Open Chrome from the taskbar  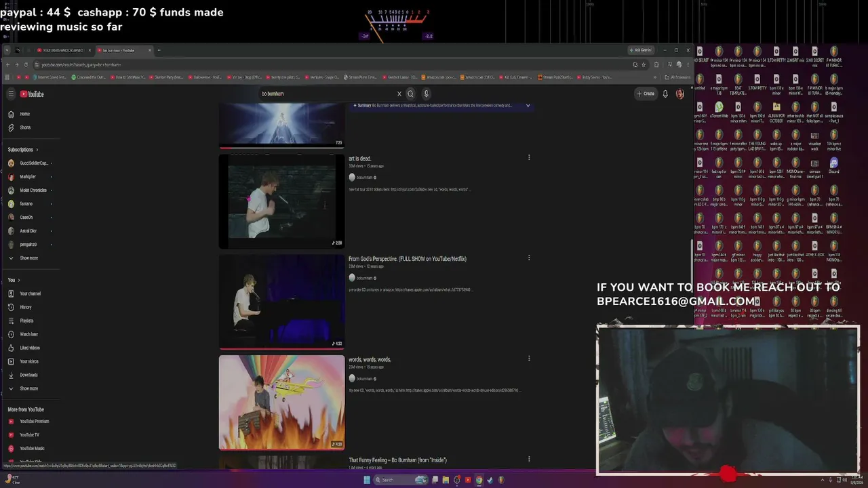(479, 480)
